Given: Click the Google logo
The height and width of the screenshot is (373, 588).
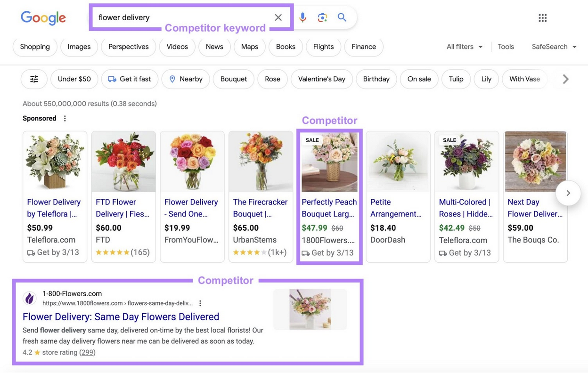Looking at the screenshot, I should click(43, 18).
